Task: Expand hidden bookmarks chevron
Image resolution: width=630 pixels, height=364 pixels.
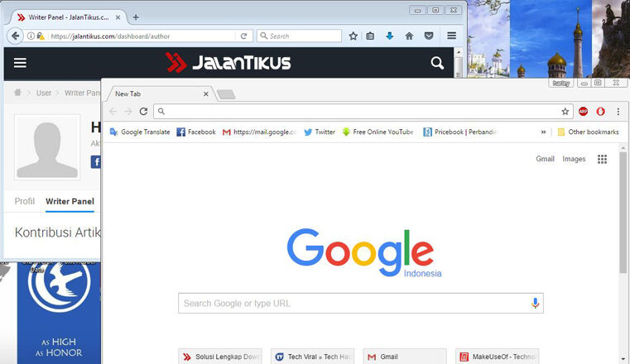Action: tap(543, 132)
